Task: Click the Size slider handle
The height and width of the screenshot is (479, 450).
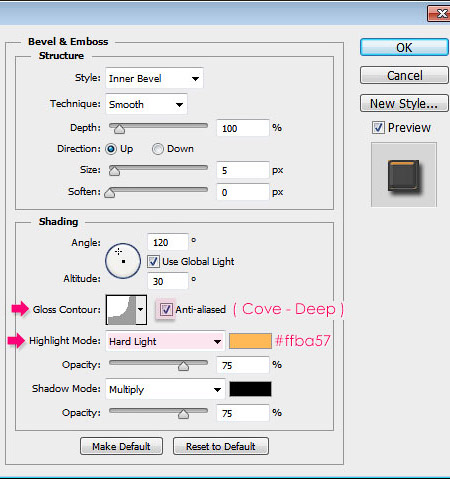Action: tap(114, 171)
